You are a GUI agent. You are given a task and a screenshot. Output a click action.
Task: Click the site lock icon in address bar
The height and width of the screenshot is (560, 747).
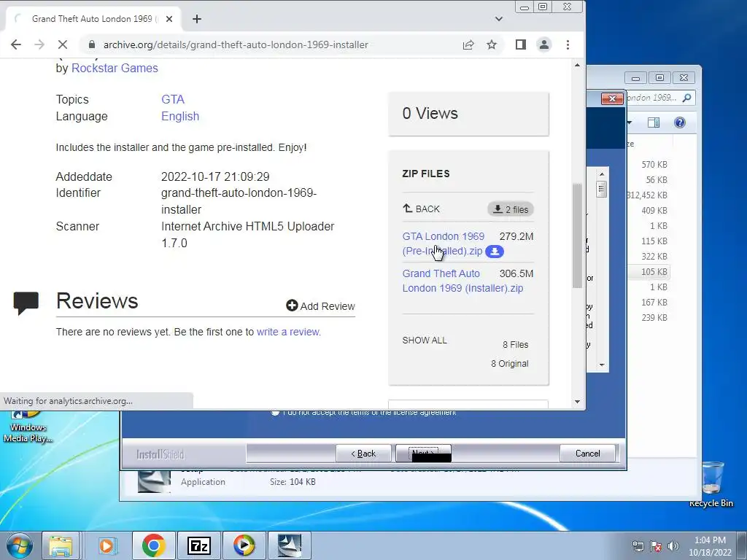coord(93,44)
